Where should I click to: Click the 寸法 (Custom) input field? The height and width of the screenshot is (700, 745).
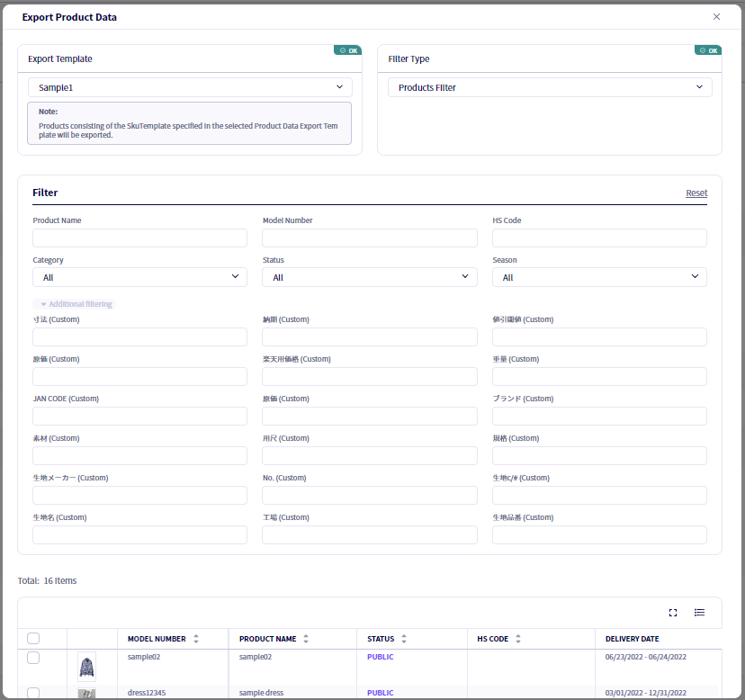pos(139,337)
